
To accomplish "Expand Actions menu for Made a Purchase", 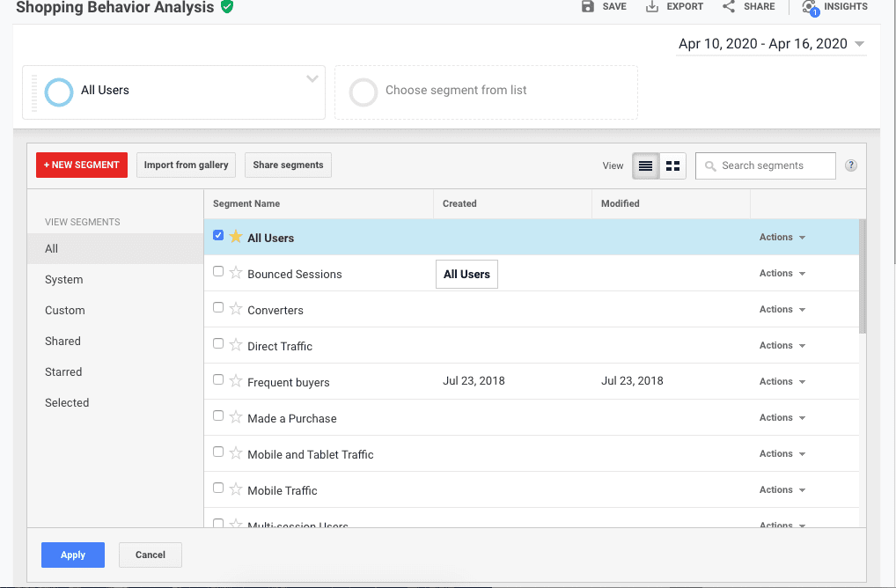I will tap(782, 418).
